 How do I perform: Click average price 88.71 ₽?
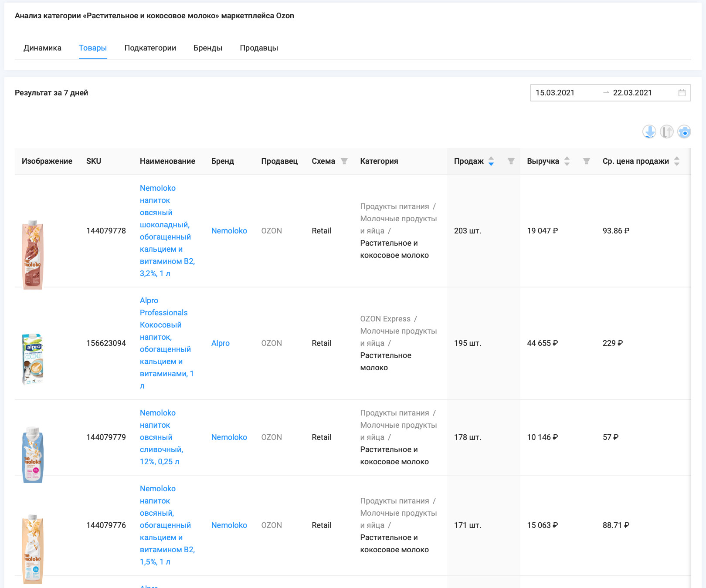[616, 525]
